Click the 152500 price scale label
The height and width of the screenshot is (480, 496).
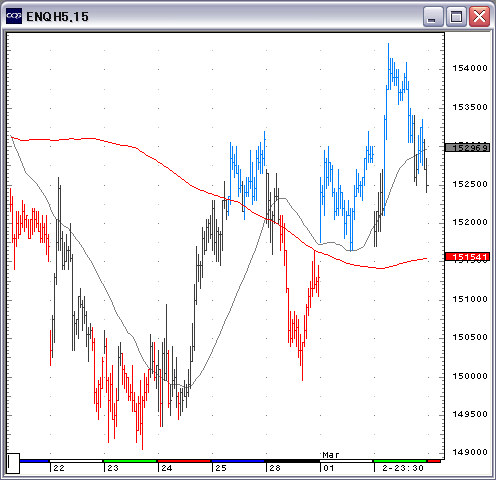point(470,184)
